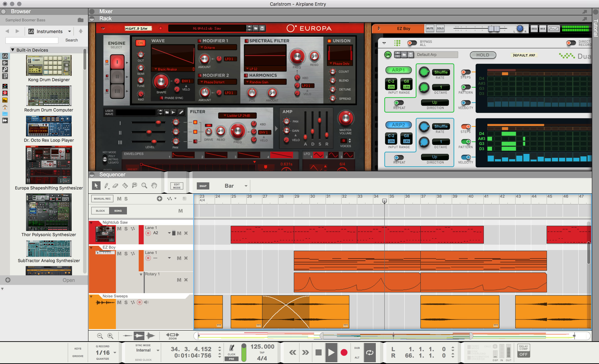599x364 pixels.
Task: Collapse the Built-in Devices tree
Action: click(13, 50)
